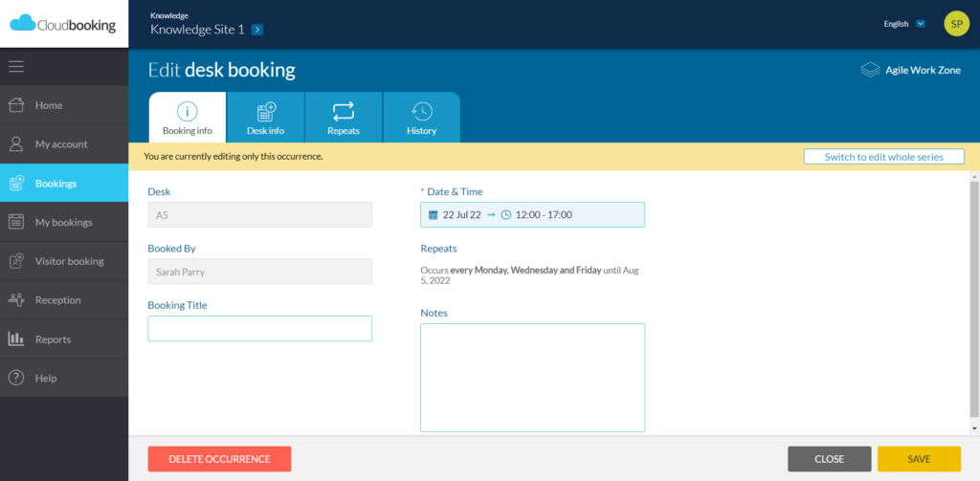Switch to the Repeats tab
The width and height of the screenshot is (980, 481).
[x=344, y=118]
